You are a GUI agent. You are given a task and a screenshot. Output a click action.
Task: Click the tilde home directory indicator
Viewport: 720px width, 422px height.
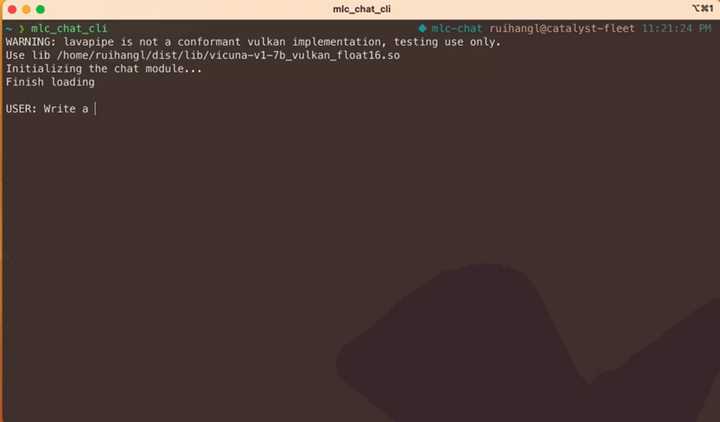coord(9,28)
